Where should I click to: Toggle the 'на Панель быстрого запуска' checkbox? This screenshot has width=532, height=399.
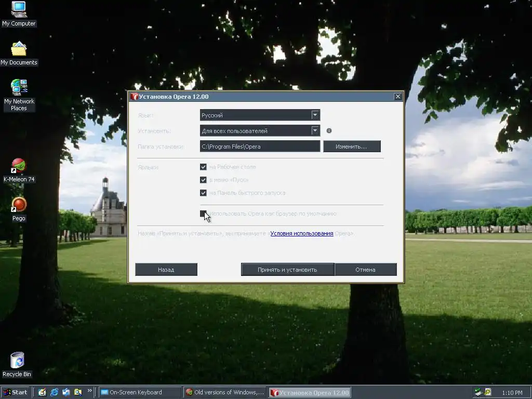203,193
